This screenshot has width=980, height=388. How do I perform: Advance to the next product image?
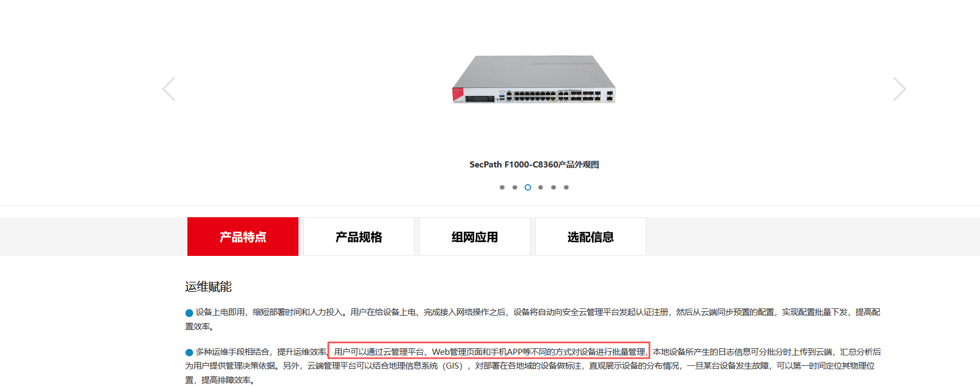[x=899, y=89]
